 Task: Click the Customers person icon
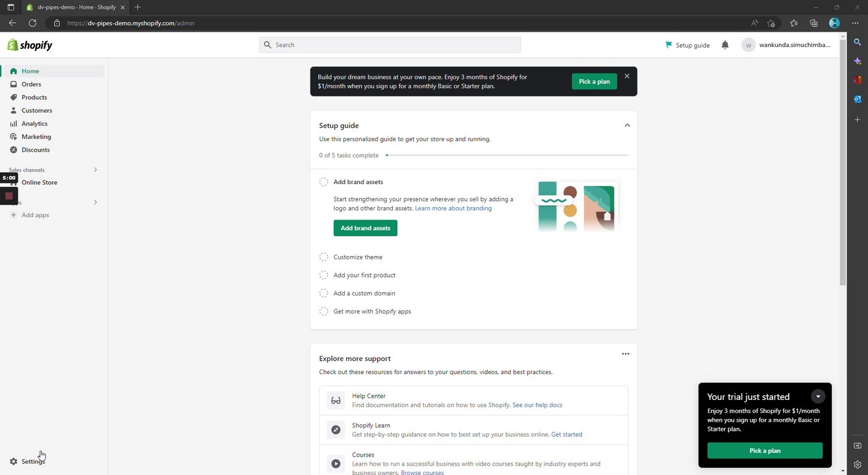tap(14, 111)
